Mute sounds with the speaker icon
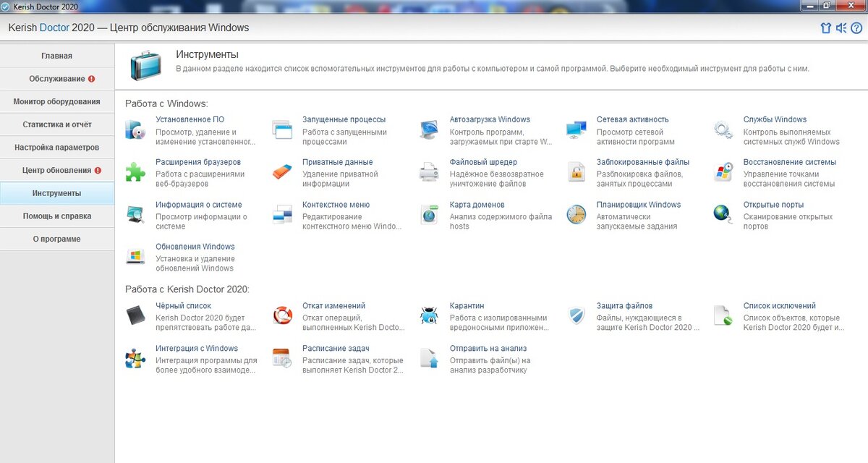The image size is (868, 463). click(x=841, y=28)
